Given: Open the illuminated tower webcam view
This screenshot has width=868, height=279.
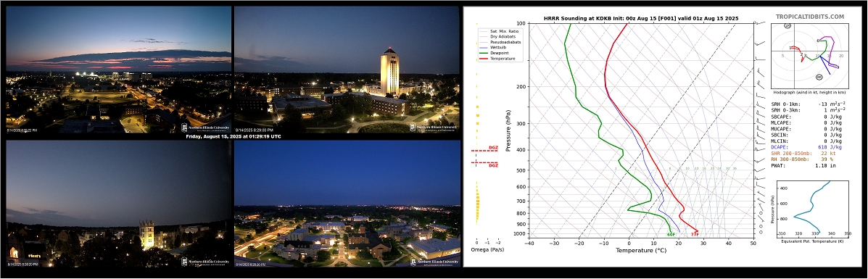Looking at the screenshot, I should 347,70.
